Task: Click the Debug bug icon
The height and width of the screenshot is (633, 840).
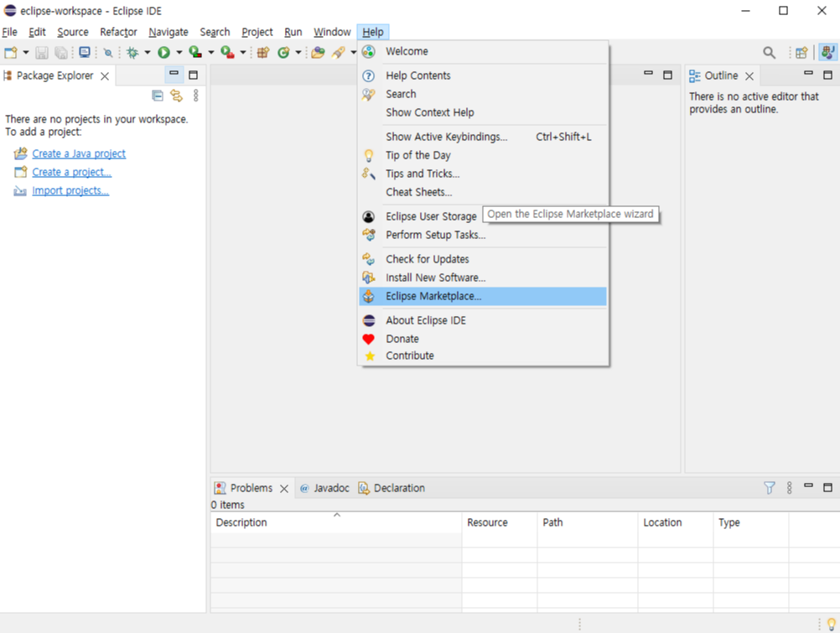Action: point(132,53)
